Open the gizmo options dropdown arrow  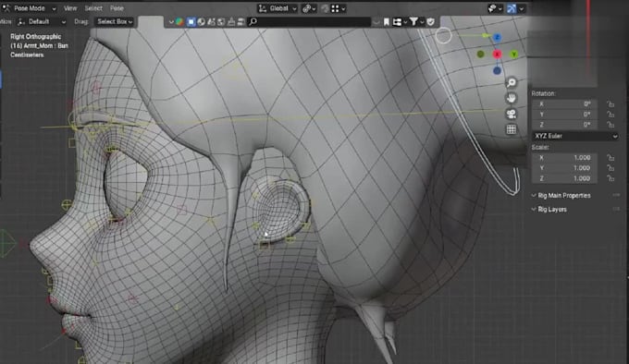tap(521, 8)
